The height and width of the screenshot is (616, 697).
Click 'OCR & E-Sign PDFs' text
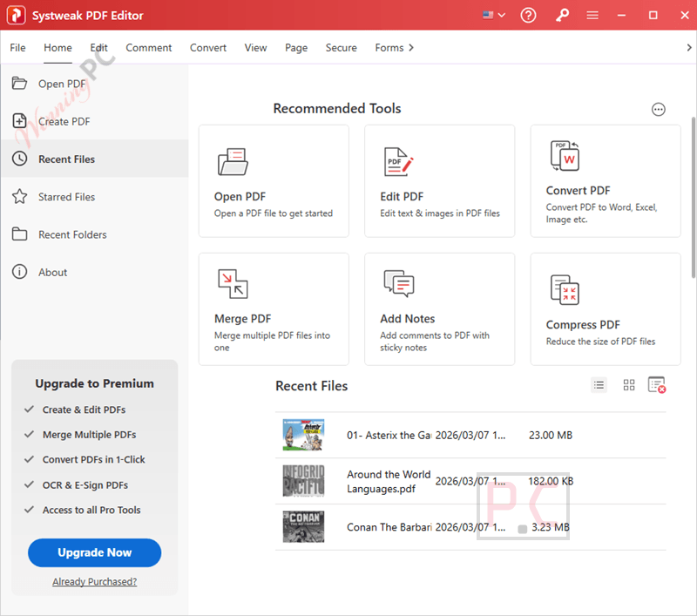coord(85,485)
